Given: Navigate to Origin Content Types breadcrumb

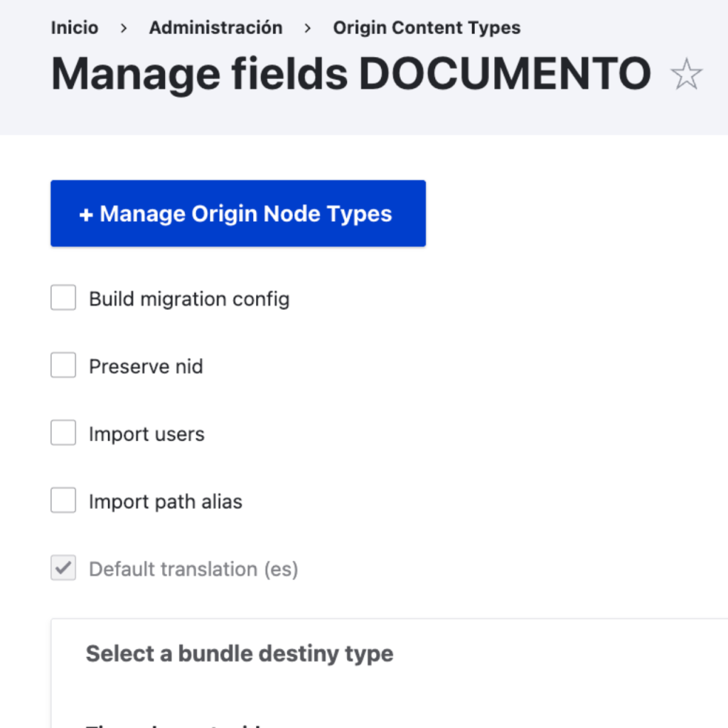Looking at the screenshot, I should click(427, 28).
